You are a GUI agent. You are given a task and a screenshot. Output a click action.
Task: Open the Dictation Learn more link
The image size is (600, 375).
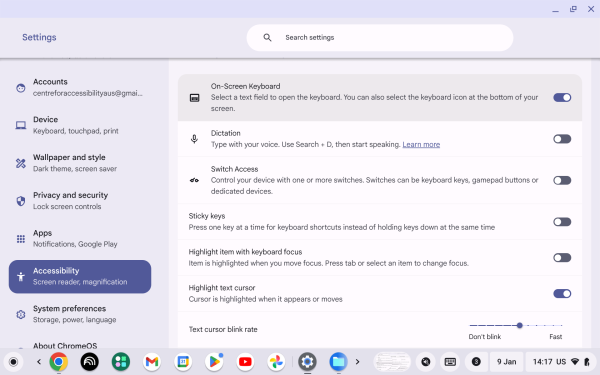(x=421, y=144)
